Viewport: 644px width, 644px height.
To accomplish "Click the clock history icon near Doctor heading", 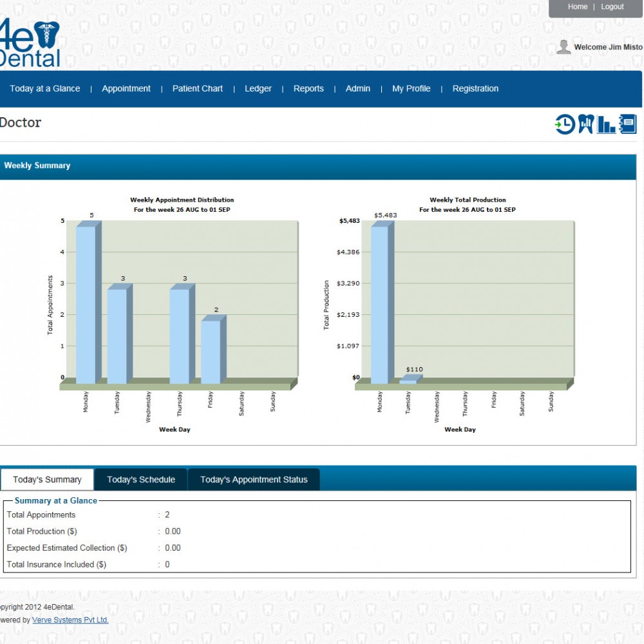I will [x=565, y=124].
